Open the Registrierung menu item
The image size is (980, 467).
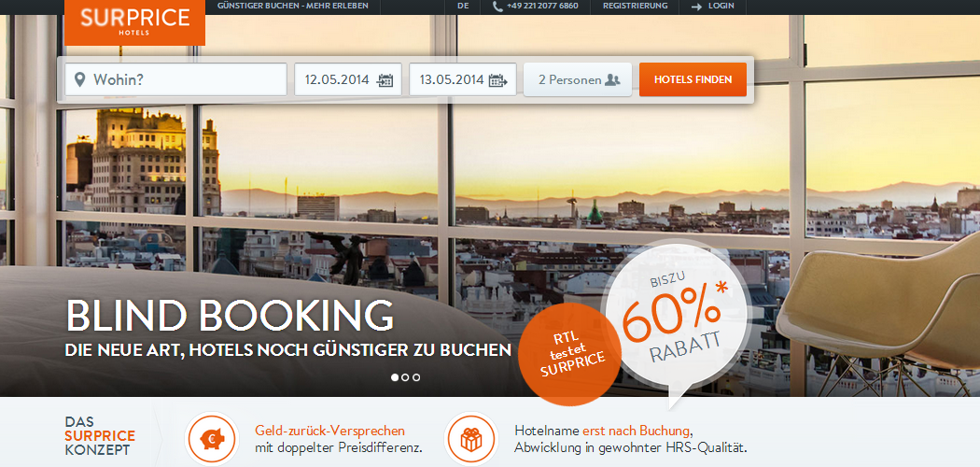[x=635, y=6]
